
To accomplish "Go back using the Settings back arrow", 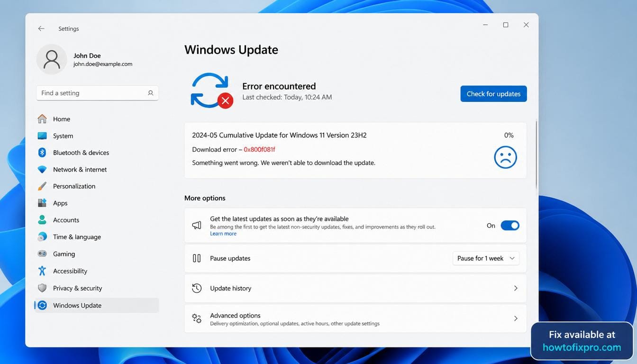I will point(41,28).
